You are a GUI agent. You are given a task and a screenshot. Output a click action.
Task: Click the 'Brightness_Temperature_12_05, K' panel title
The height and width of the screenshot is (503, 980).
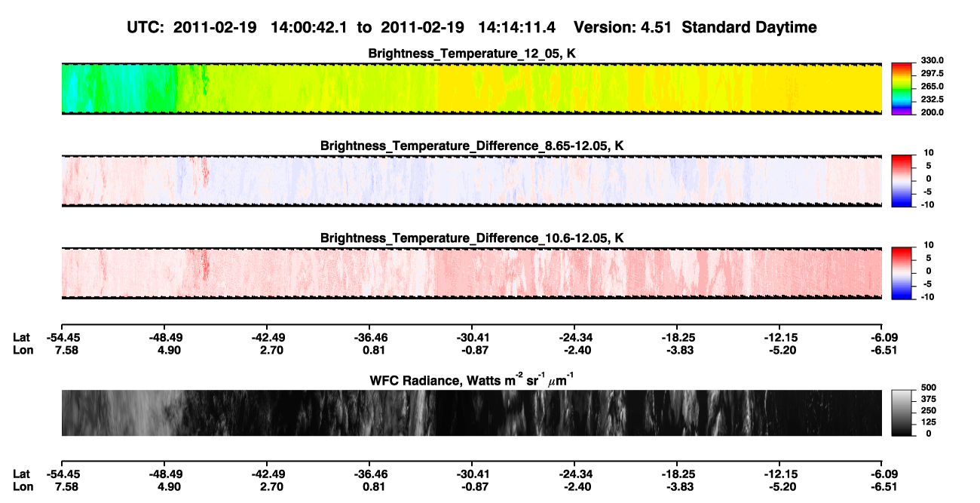pyautogui.click(x=472, y=53)
